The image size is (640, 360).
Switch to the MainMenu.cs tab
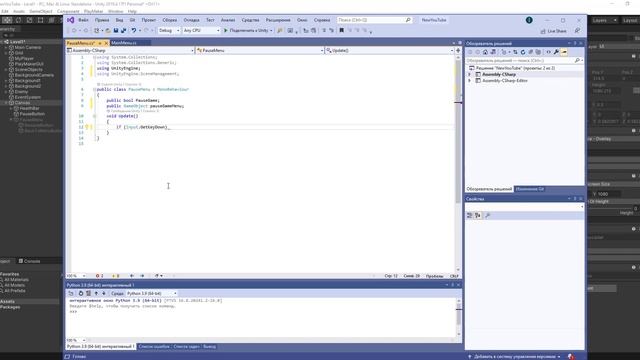click(x=124, y=43)
